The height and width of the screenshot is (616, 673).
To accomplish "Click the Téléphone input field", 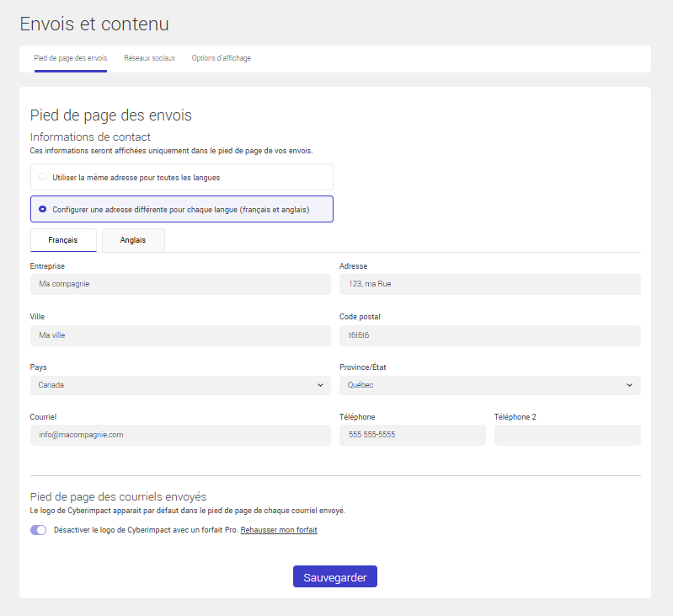I will click(413, 436).
